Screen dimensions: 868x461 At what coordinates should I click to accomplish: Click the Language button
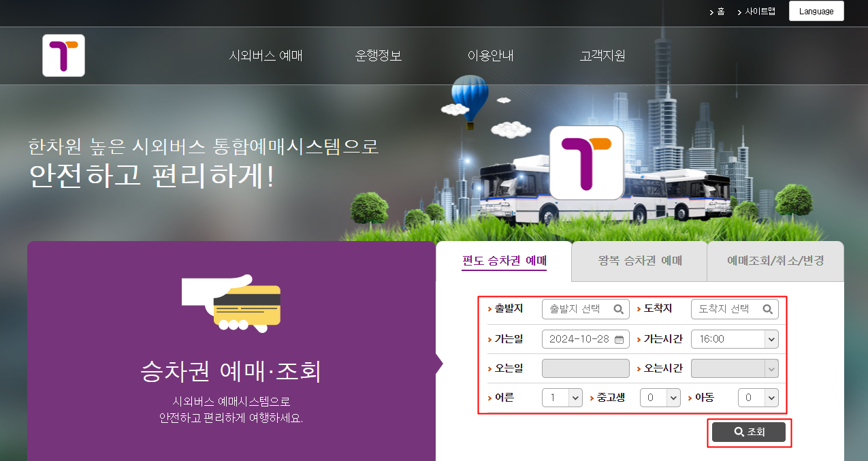[816, 11]
